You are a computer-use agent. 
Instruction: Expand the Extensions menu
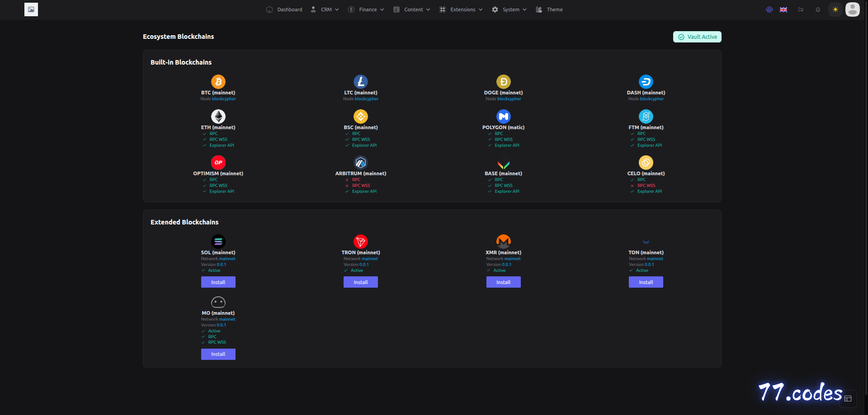(461, 9)
